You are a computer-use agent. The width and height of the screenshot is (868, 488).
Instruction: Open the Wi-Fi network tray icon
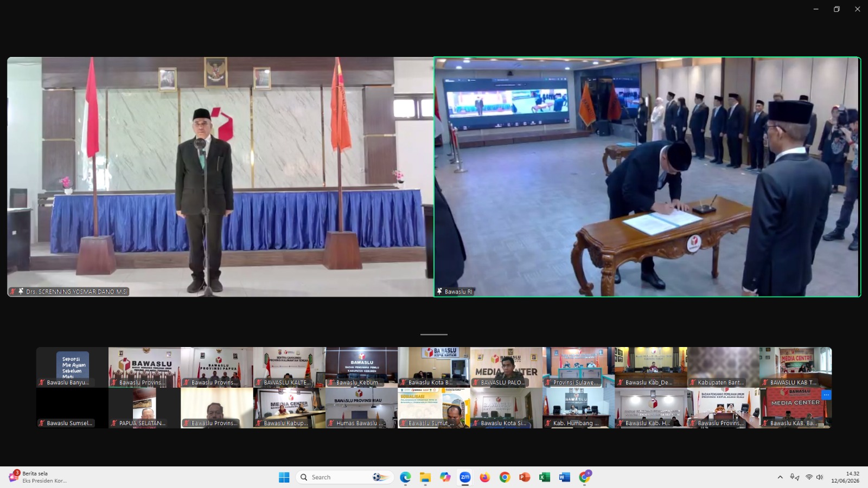point(809,477)
